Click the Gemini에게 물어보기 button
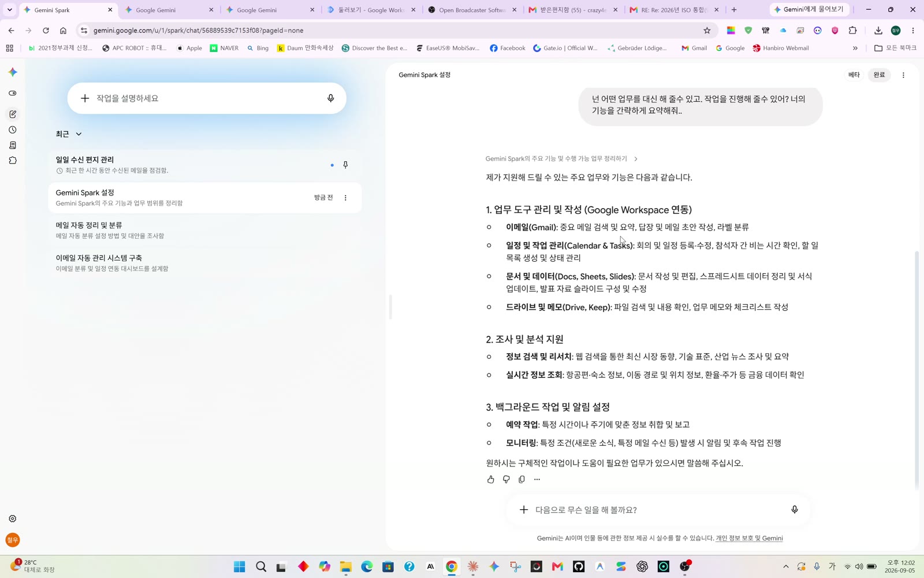Viewport: 924px width, 578px height. click(808, 10)
